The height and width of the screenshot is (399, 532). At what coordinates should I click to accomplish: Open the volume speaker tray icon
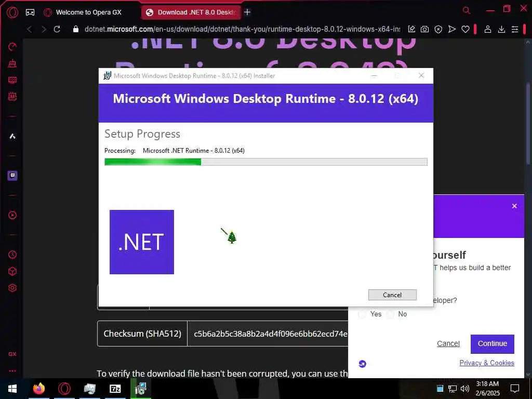tap(464, 389)
